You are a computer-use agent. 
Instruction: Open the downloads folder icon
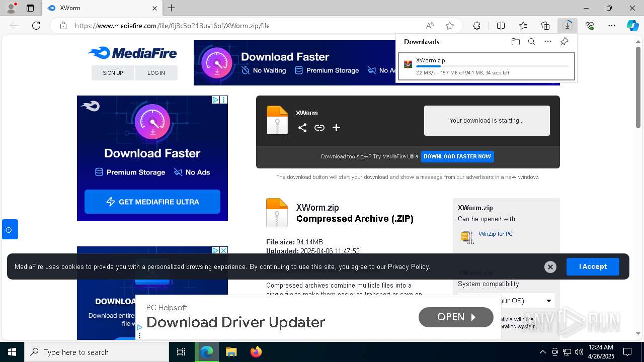[515, 42]
